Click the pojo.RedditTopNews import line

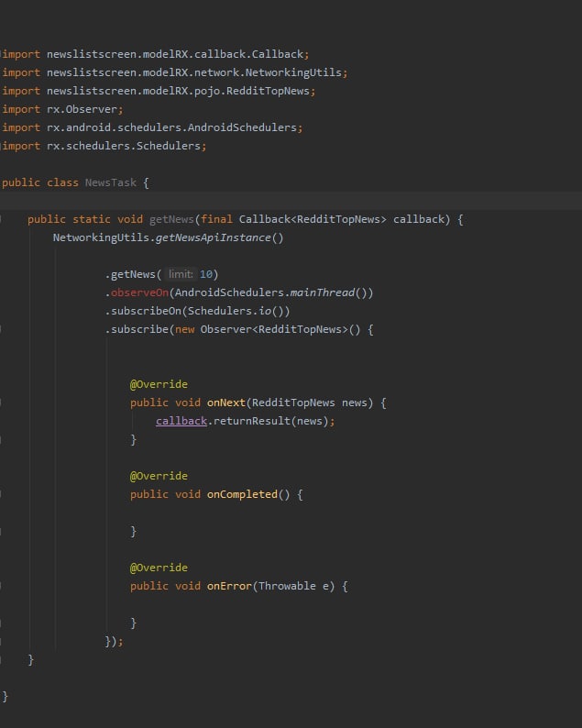pyautogui.click(x=159, y=91)
